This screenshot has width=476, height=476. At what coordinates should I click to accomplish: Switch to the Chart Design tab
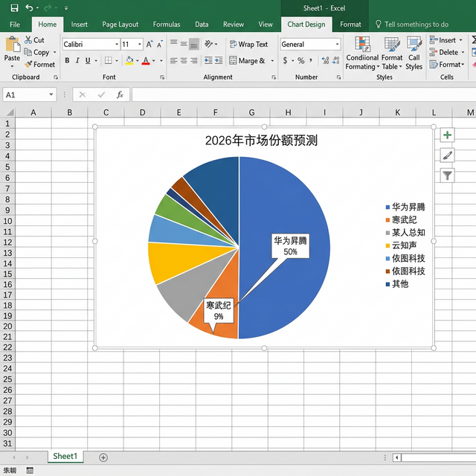306,25
